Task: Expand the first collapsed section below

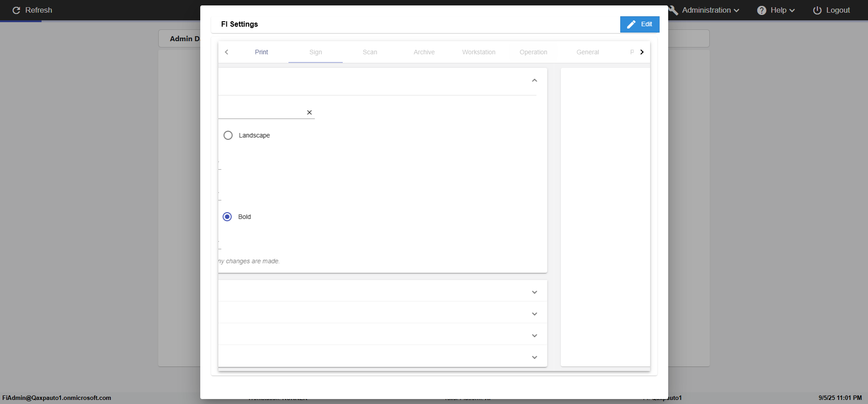Action: click(534, 292)
